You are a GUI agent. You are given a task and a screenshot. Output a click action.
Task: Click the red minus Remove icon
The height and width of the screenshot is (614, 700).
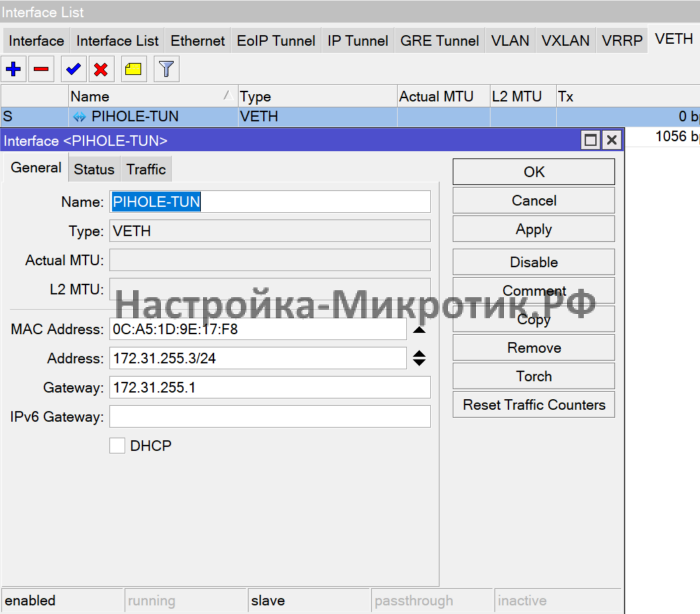tap(41, 69)
